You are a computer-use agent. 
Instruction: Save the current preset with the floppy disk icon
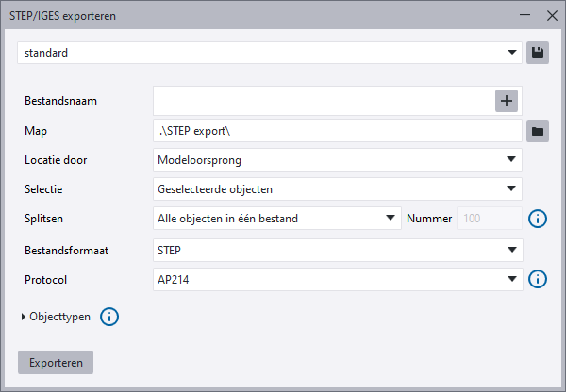point(538,53)
